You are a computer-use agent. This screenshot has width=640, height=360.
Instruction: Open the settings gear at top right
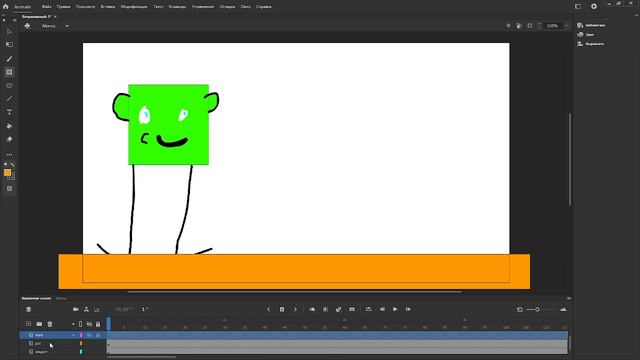point(594,6)
